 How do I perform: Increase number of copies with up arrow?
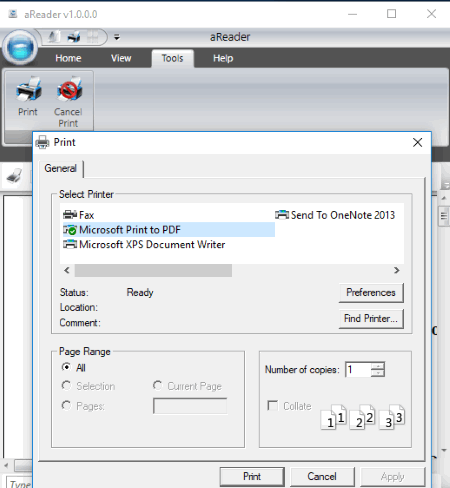pyautogui.click(x=378, y=366)
